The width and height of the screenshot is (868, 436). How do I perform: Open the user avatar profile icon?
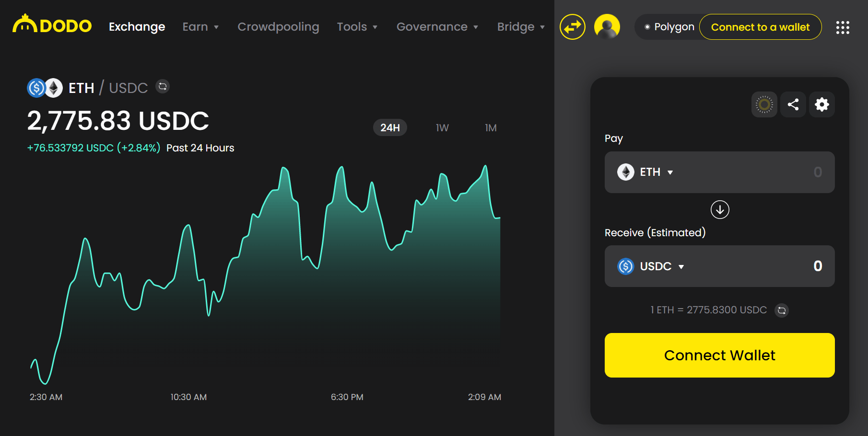tap(607, 27)
